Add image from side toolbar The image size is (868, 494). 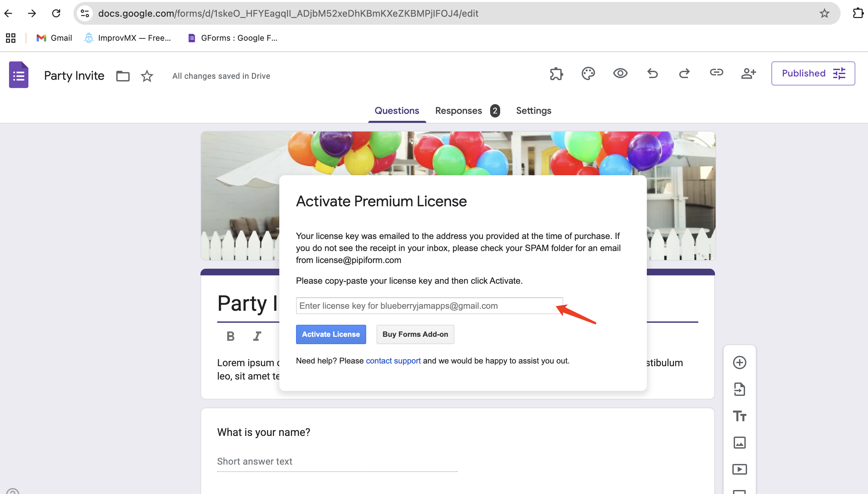739,443
